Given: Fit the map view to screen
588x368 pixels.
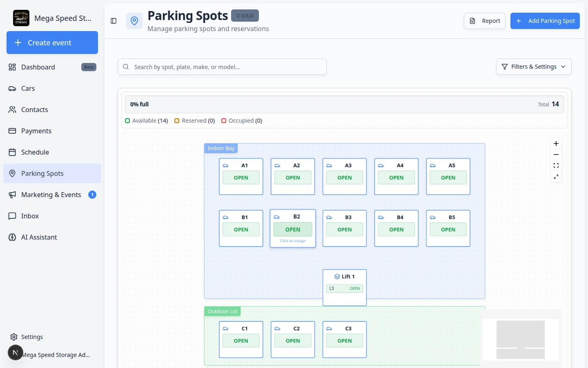Looking at the screenshot, I should [x=556, y=166].
